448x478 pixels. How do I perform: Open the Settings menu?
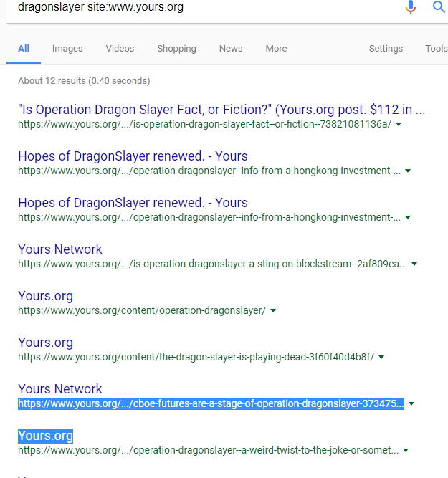coord(386,49)
